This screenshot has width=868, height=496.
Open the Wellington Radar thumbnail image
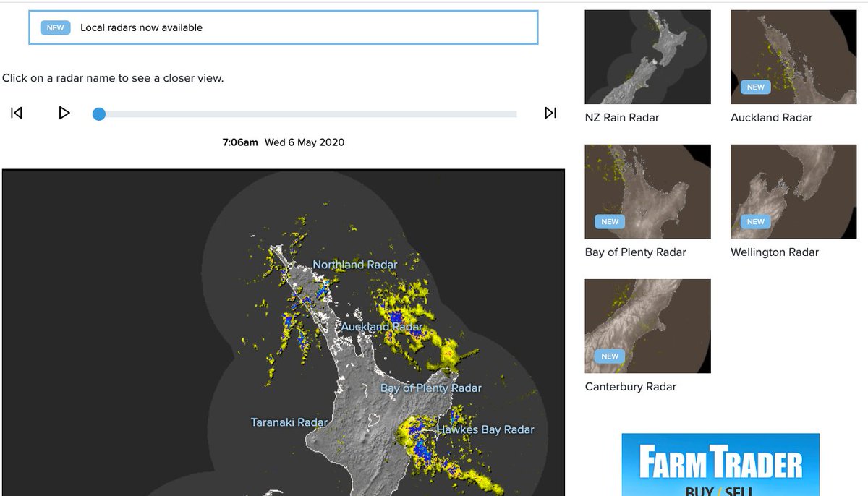[x=793, y=192]
